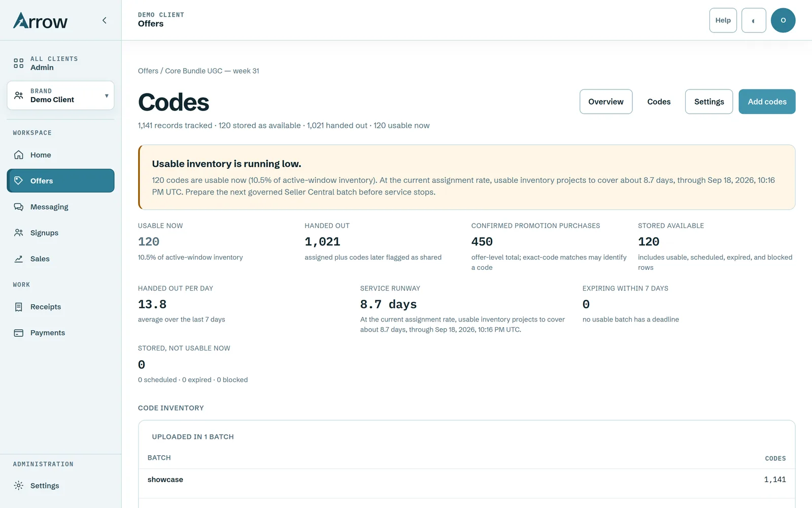Click the 1,141 codes count cell
This screenshot has height=508, width=812.
tap(775, 480)
